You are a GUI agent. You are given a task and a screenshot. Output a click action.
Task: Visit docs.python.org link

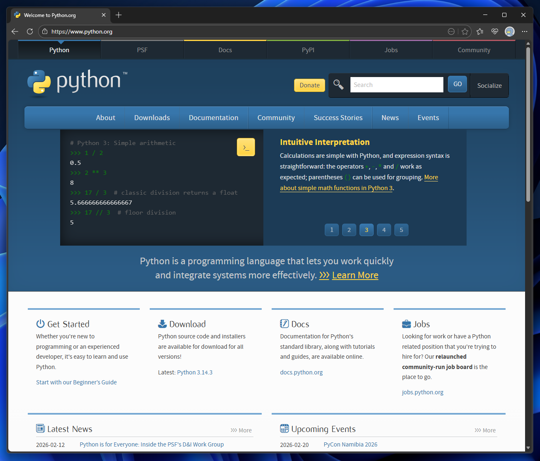(x=301, y=372)
